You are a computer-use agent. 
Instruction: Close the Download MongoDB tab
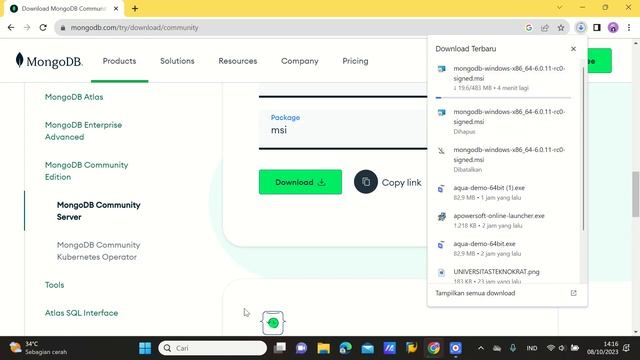pyautogui.click(x=116, y=8)
